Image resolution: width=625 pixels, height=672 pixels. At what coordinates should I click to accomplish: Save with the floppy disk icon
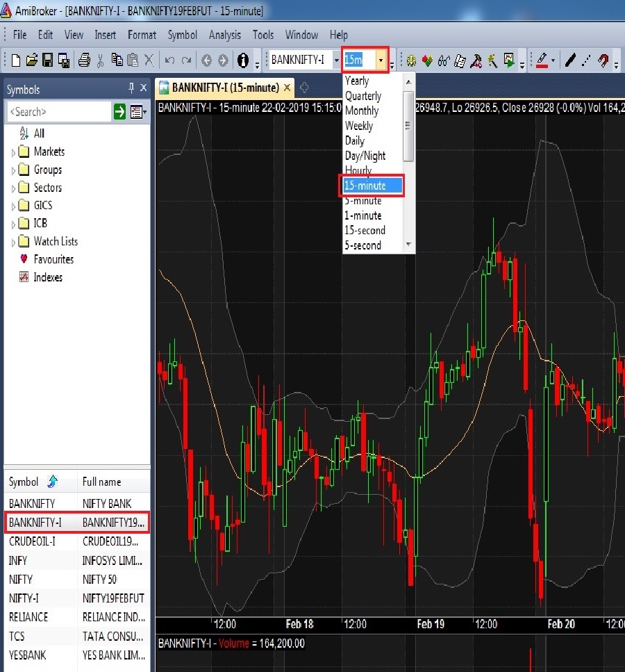pos(47,60)
